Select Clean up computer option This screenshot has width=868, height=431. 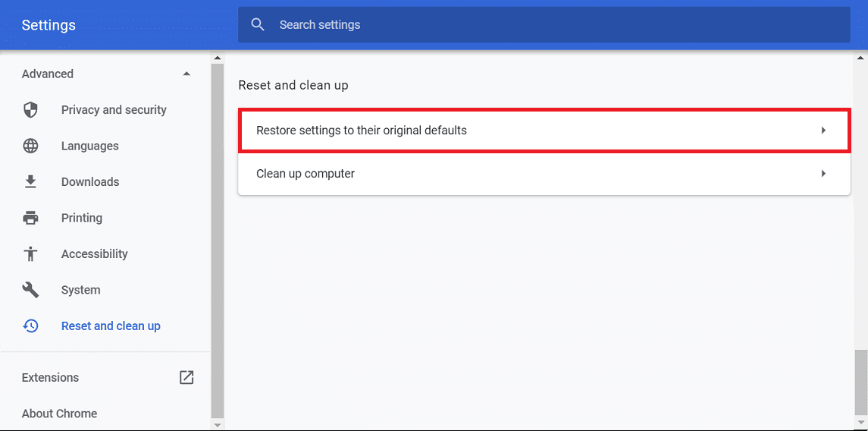306,174
